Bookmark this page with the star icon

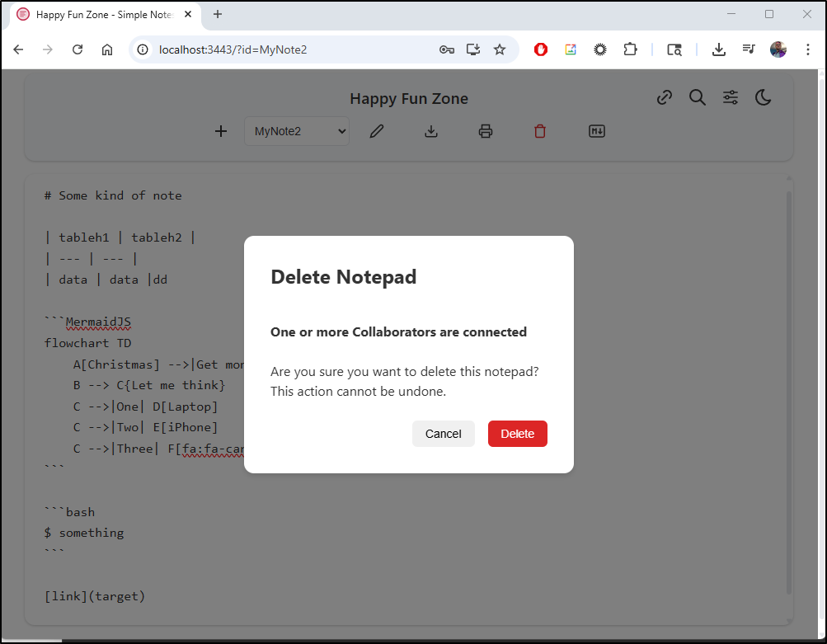click(500, 49)
